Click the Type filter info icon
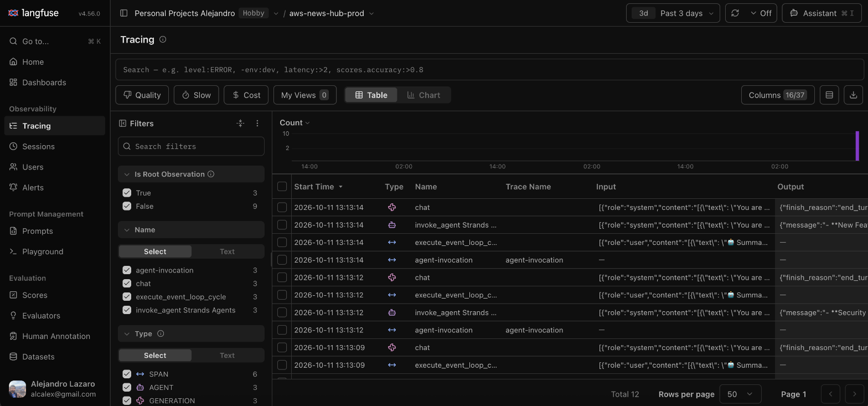Screen dimensions: 868x406 pyautogui.click(x=161, y=333)
